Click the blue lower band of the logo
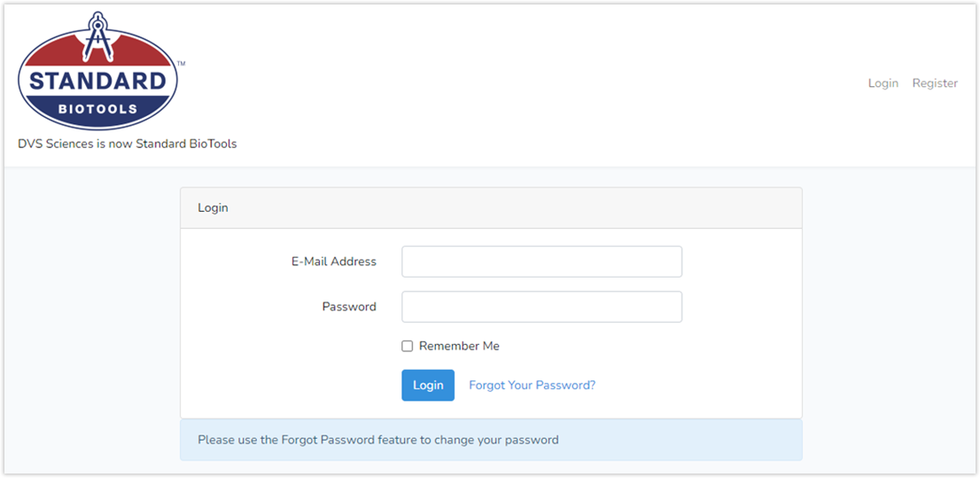 click(x=97, y=124)
